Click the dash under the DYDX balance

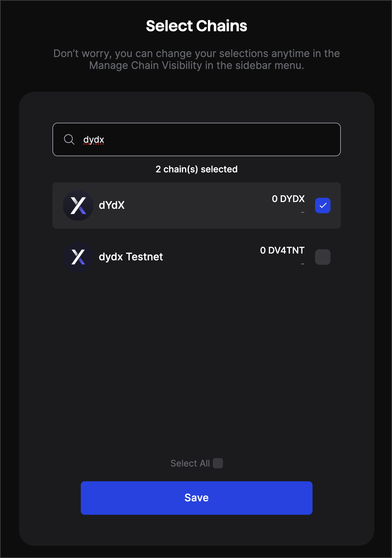pos(303,212)
